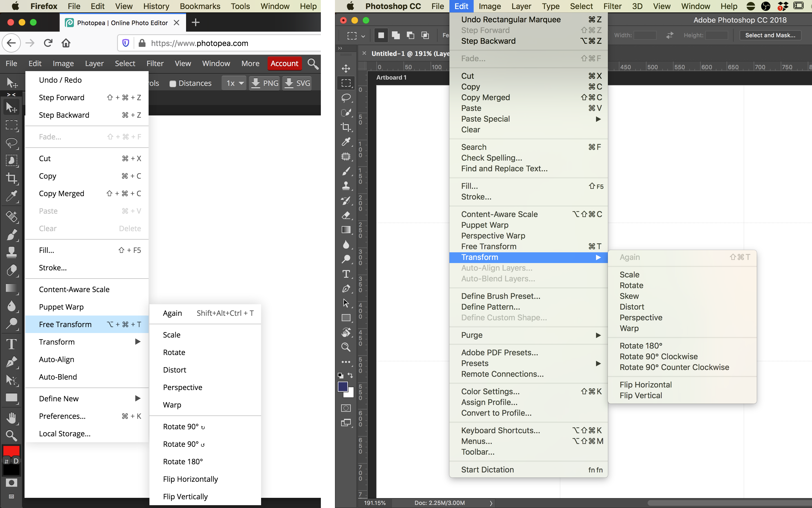Screen dimensions: 812x508
Task: Select Photopea's Rectangle Select tool
Action: 11,125
